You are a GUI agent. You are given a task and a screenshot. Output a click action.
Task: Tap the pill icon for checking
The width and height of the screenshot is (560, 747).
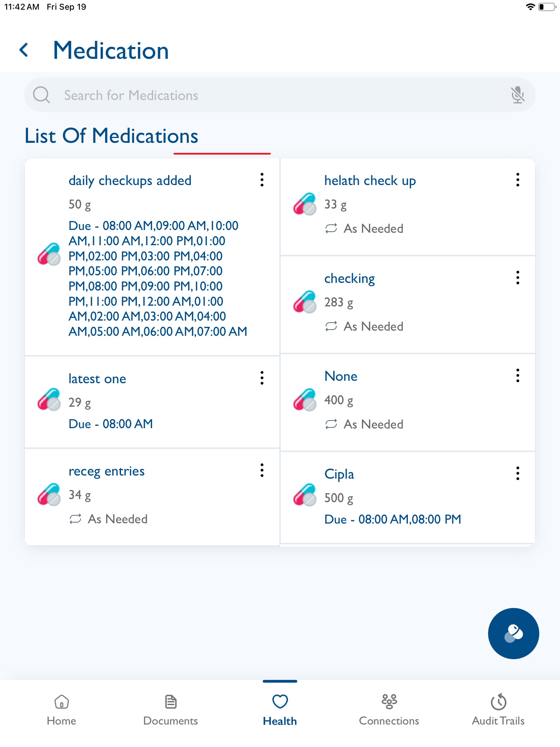coord(305,302)
